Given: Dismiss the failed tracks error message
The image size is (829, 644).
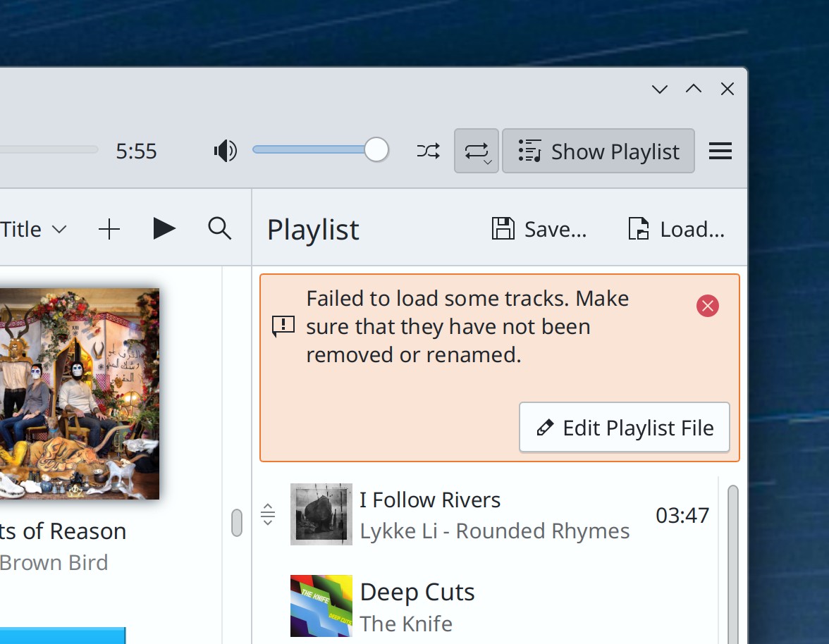Looking at the screenshot, I should [x=707, y=305].
